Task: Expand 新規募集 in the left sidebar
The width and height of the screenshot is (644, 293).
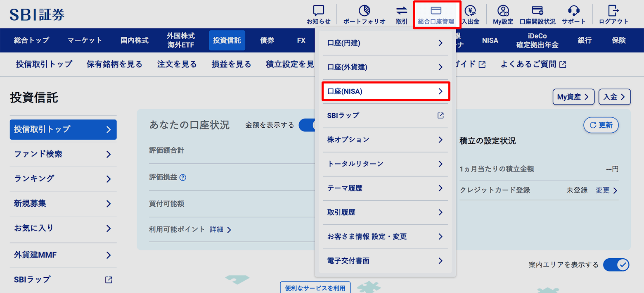Action: coord(63,204)
